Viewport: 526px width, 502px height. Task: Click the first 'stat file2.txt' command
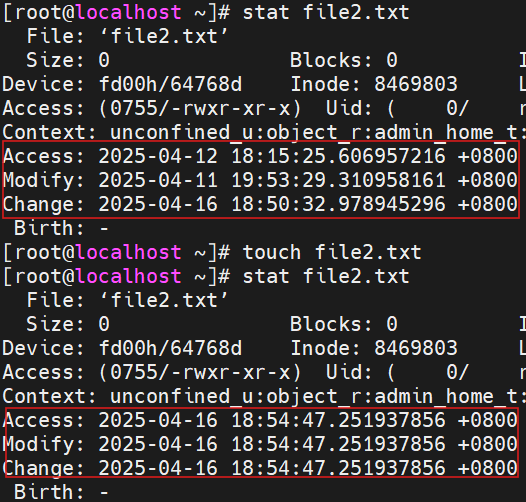(x=326, y=12)
